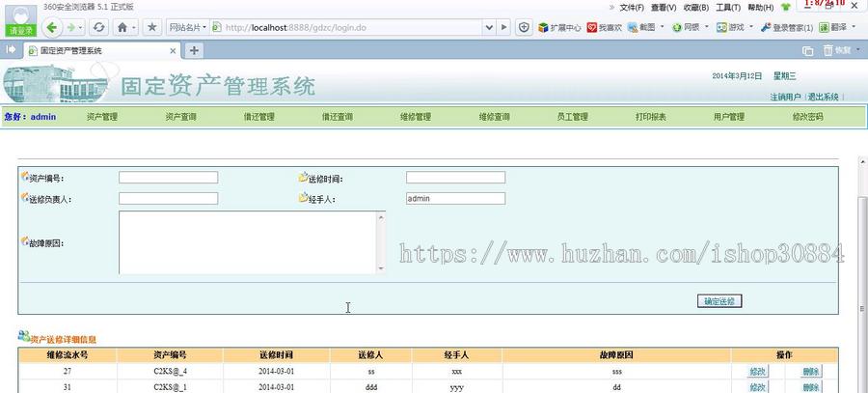
Task: Reload the page with the refresh icon
Action: (x=98, y=27)
